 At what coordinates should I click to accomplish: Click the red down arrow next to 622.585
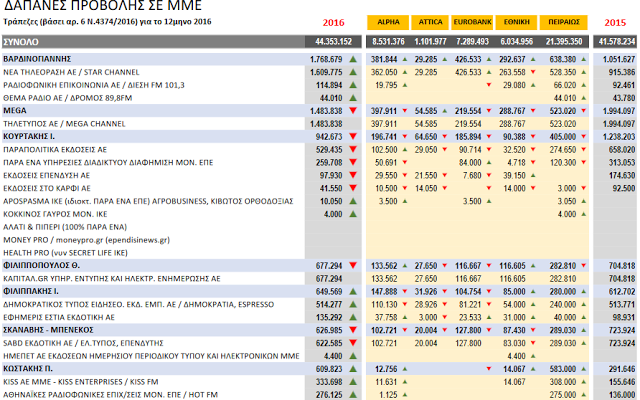353,343
